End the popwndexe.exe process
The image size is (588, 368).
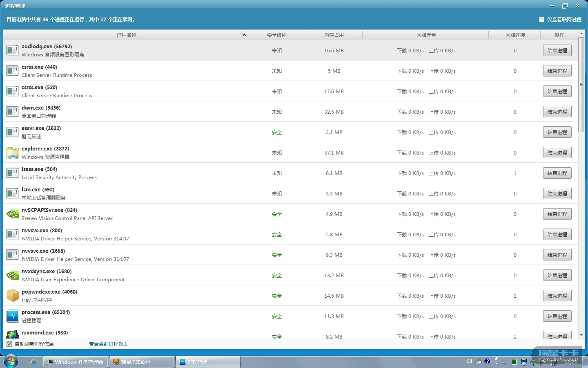(x=557, y=296)
